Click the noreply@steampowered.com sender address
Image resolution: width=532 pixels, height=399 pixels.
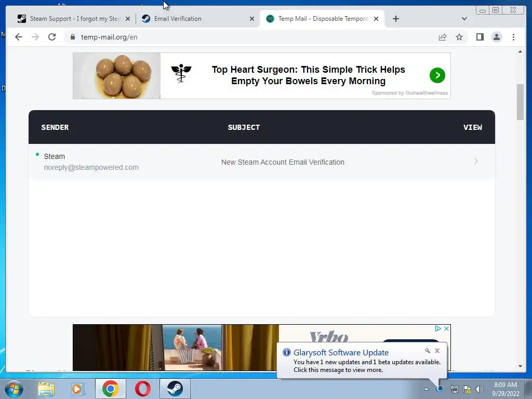[91, 167]
